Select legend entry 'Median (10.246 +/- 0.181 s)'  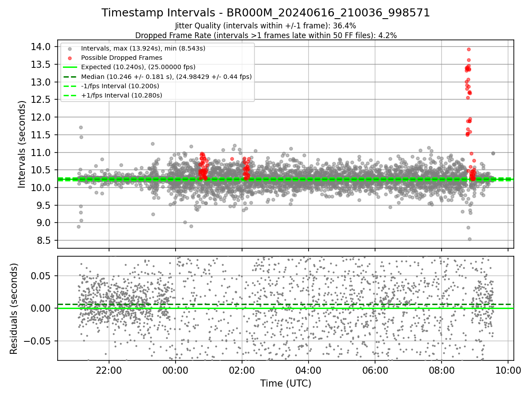tap(166, 77)
